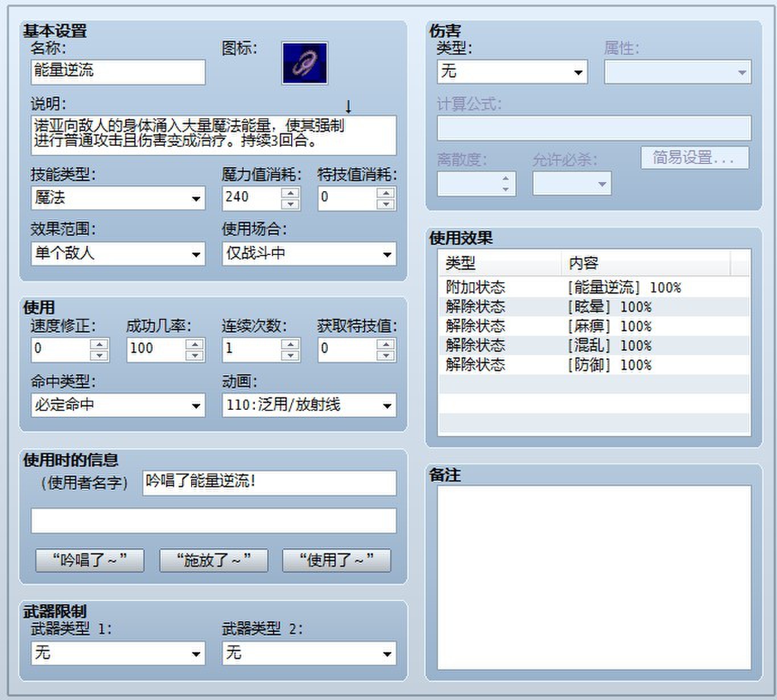Expand the 武器类型 1 dropdown
Viewport: 777px width, 700px height.
click(x=118, y=653)
